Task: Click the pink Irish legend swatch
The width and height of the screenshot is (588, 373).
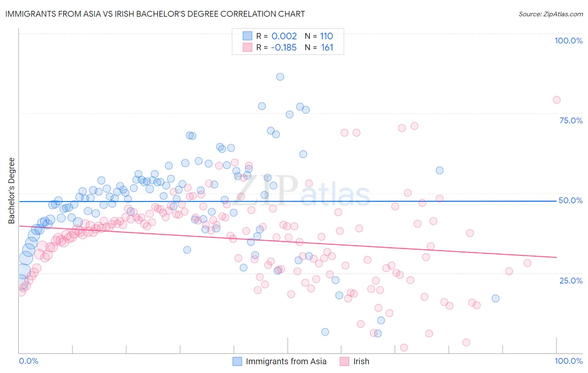Action: [x=344, y=361]
